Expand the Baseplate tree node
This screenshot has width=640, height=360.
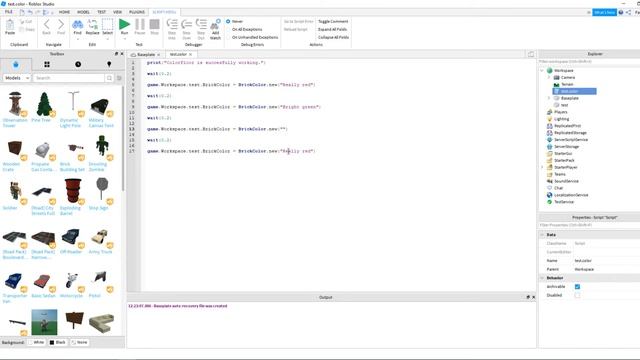click(549, 98)
